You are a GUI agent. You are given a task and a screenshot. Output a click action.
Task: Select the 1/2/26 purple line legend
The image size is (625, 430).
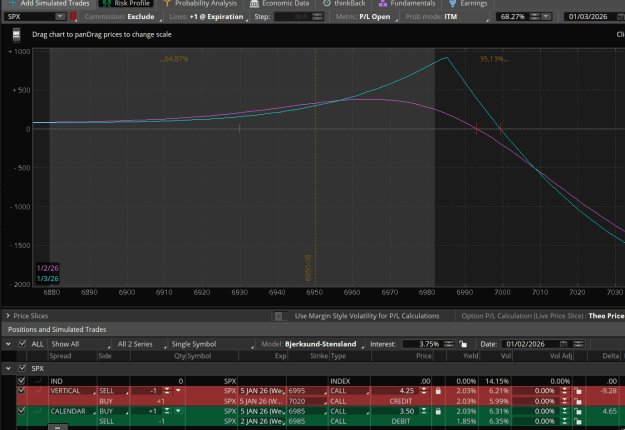tap(47, 268)
